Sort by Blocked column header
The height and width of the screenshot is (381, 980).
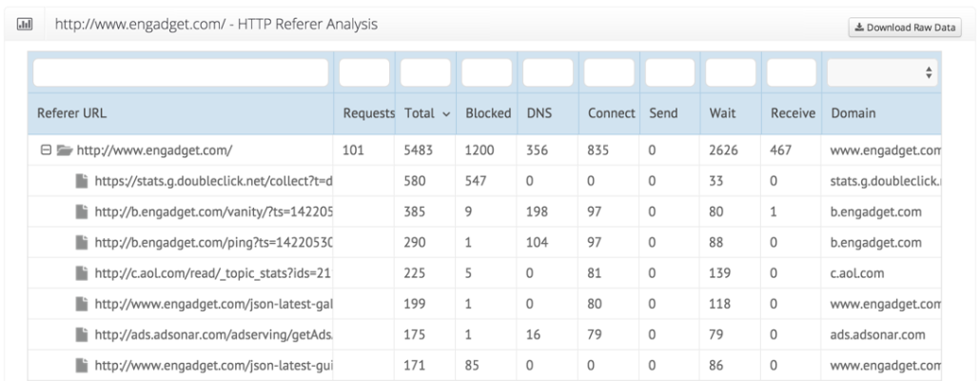(x=488, y=113)
